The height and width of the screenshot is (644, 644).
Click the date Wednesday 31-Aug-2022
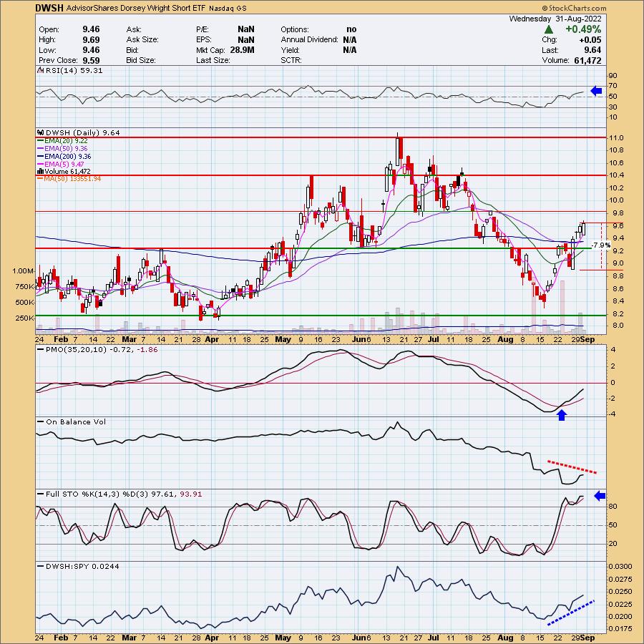(x=555, y=19)
